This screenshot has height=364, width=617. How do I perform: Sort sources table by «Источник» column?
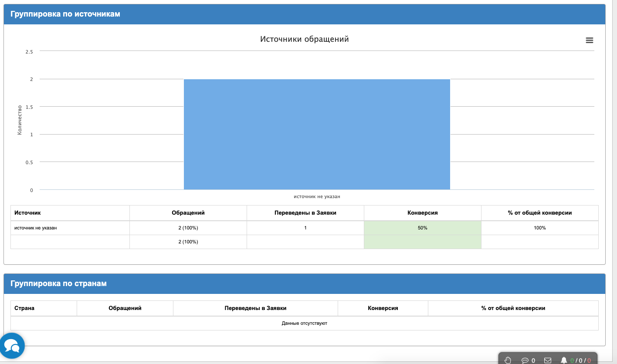click(27, 213)
